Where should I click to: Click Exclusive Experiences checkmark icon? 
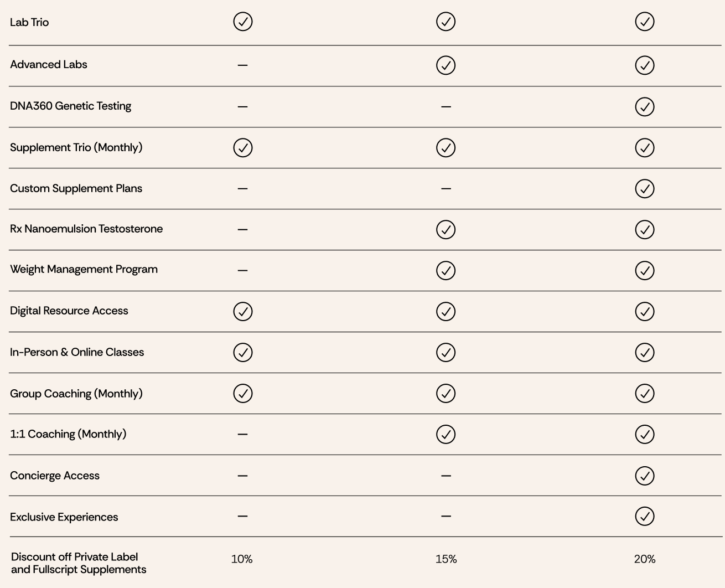pos(644,516)
